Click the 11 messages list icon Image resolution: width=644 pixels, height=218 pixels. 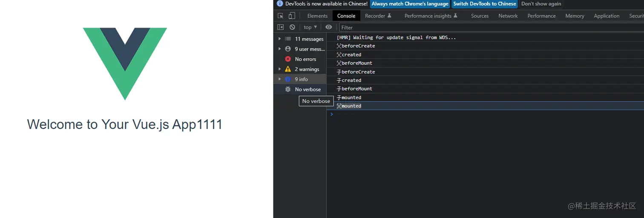pos(288,39)
